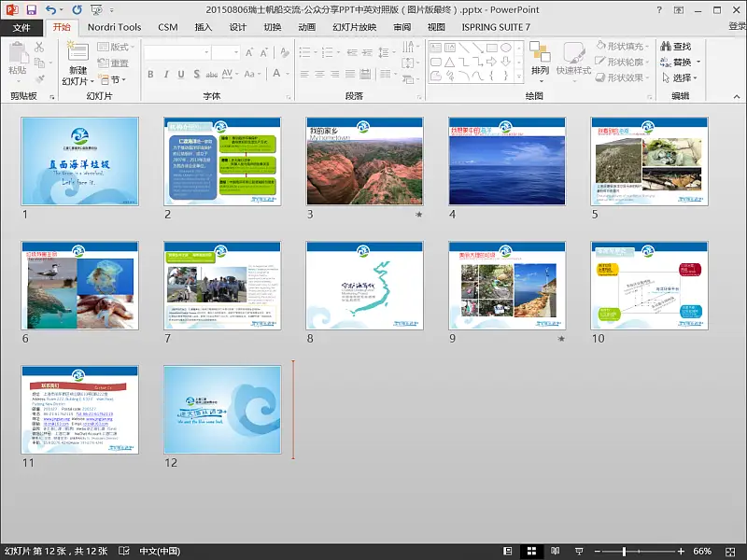Fit slide to window with the corner icon
Screen dimensions: 747x560
click(730, 552)
